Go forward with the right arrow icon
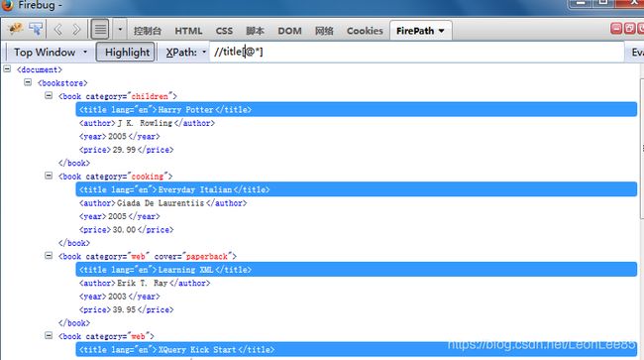 pyautogui.click(x=76, y=30)
